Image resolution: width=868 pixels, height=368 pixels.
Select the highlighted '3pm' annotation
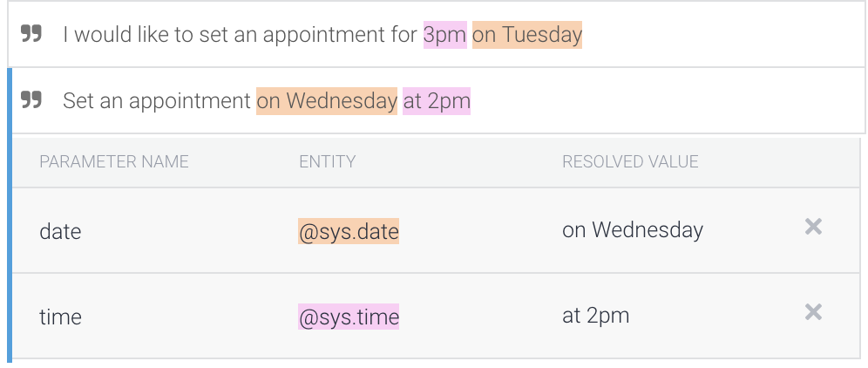(x=444, y=36)
